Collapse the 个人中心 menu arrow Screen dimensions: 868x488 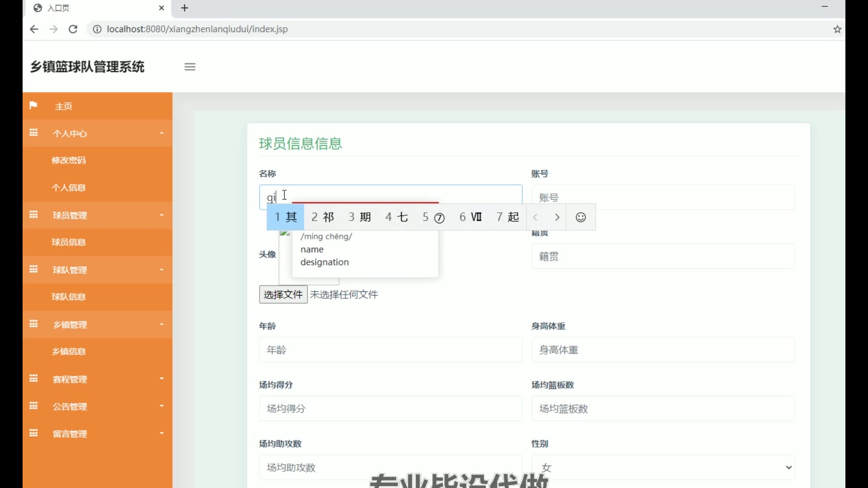click(x=161, y=133)
